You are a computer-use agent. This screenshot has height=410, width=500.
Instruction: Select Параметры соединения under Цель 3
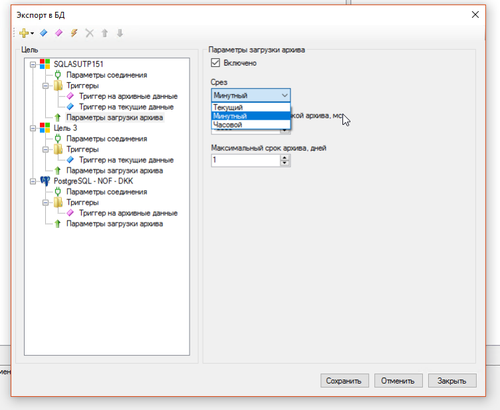(107, 139)
